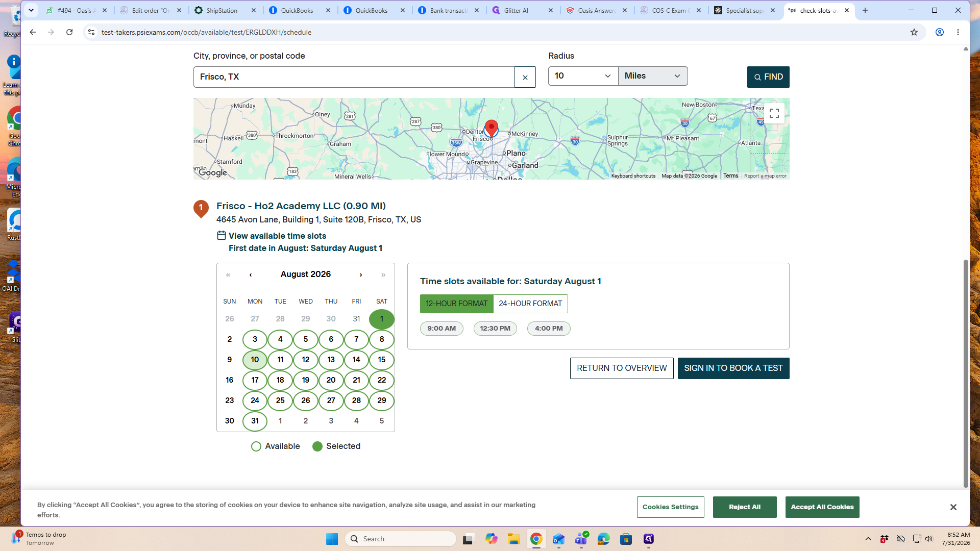
Task: Select August 31 in calendar
Action: [255, 421]
